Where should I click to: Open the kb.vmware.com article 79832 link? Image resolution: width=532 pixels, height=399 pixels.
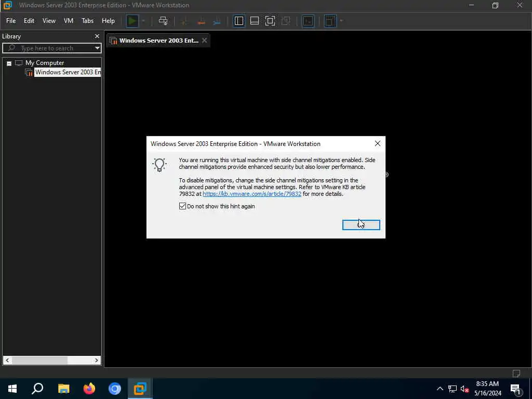[252, 194]
